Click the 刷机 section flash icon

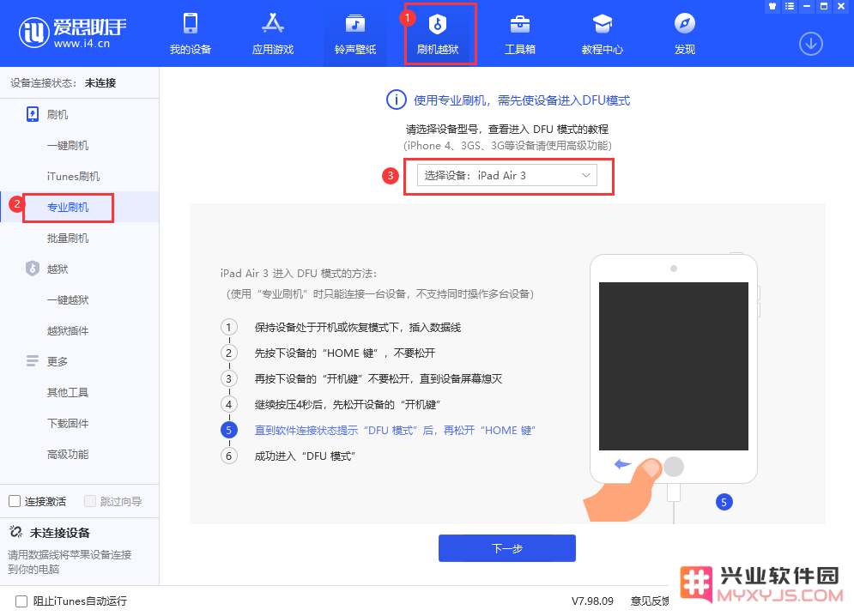33,114
